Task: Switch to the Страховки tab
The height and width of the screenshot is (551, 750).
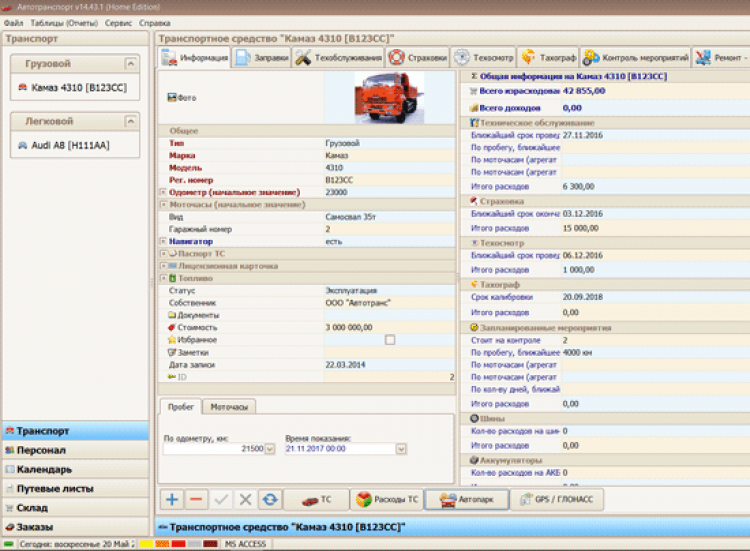Action: (x=418, y=58)
